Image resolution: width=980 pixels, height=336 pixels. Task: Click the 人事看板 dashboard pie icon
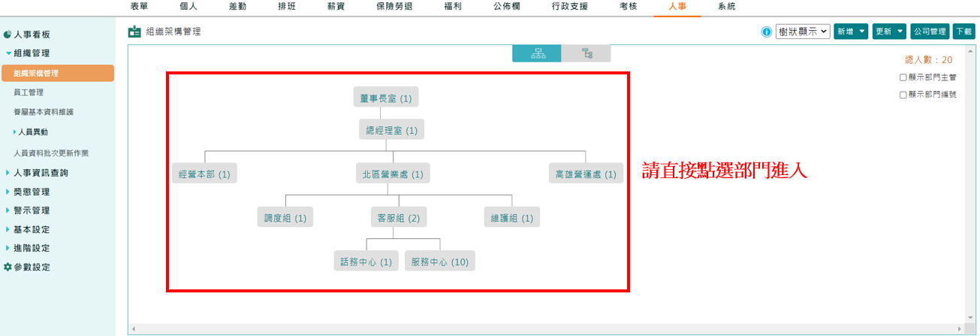[x=8, y=35]
